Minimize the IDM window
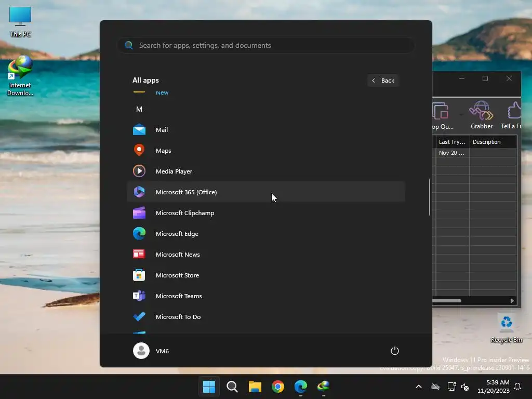 point(462,78)
